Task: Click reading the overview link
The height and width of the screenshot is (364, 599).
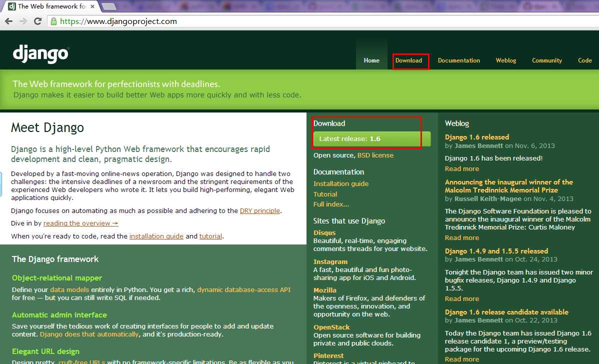Action: [80, 223]
